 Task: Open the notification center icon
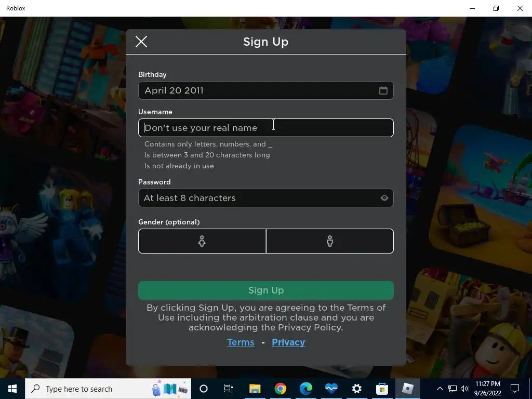[x=515, y=389]
